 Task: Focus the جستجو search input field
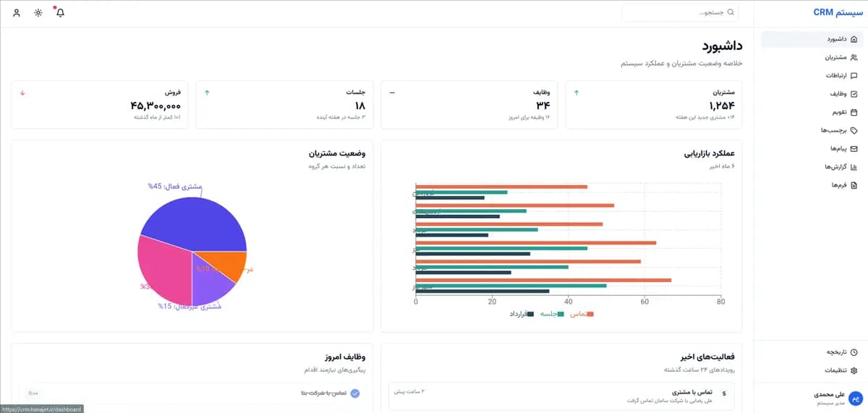[680, 12]
